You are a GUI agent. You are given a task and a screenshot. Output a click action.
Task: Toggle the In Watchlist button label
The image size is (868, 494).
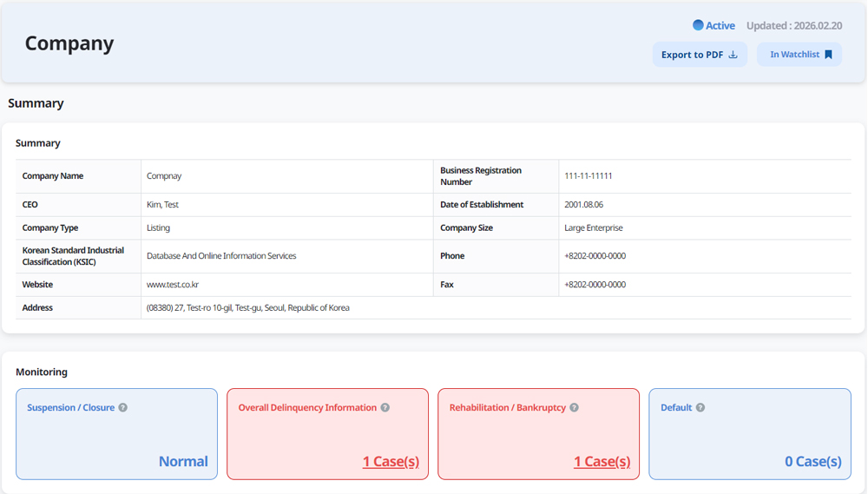(794, 55)
